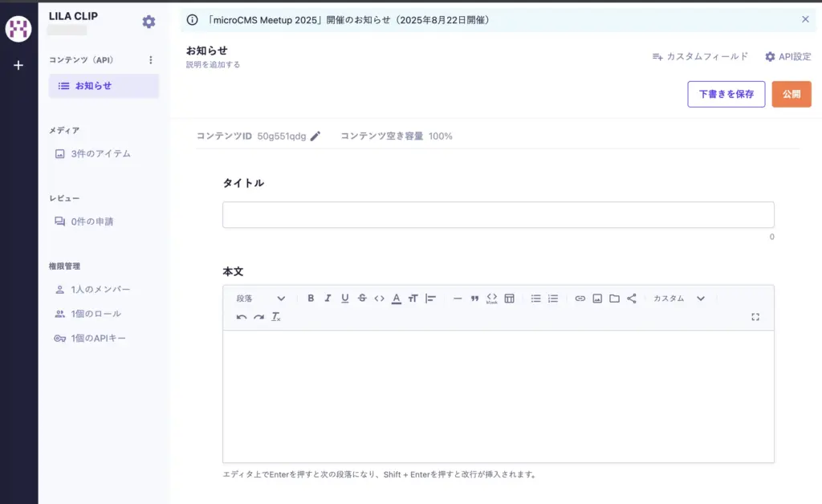
Task: Insert inline code formatting
Action: [x=380, y=298]
